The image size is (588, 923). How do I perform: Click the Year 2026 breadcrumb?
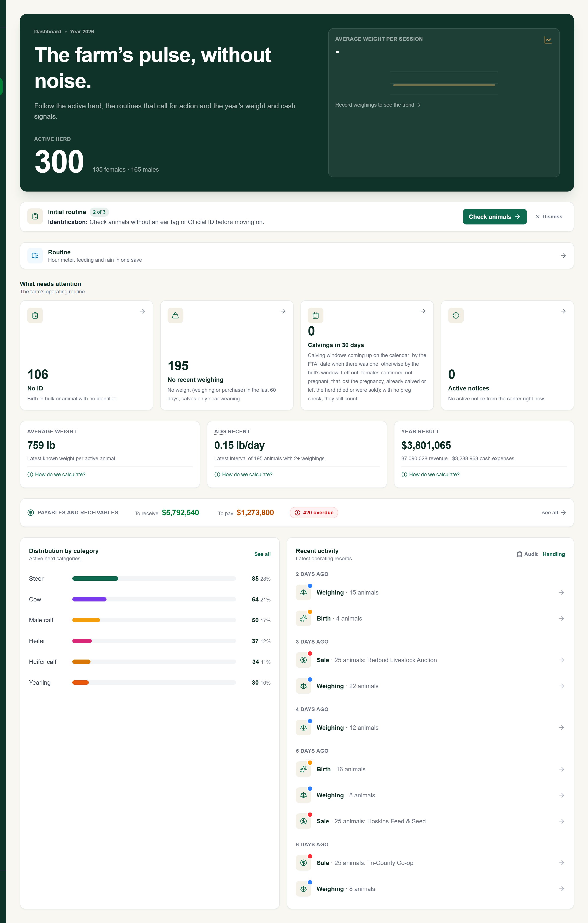tap(82, 31)
